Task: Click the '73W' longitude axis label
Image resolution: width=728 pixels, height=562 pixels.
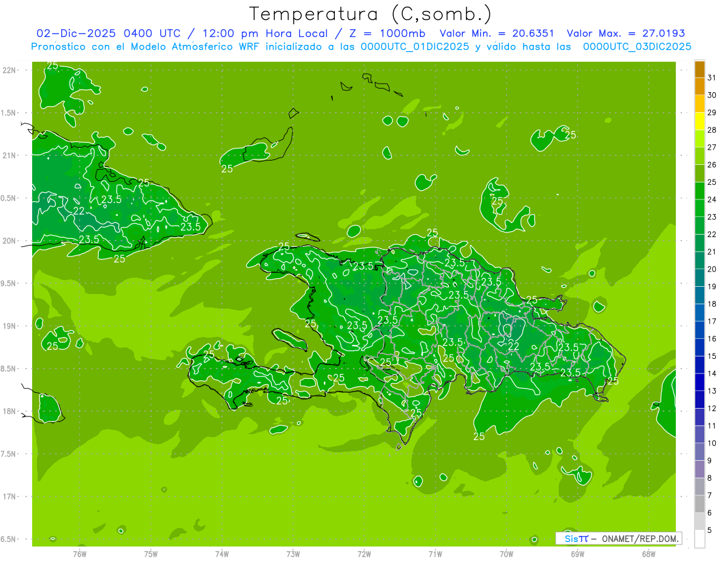Action: (293, 554)
